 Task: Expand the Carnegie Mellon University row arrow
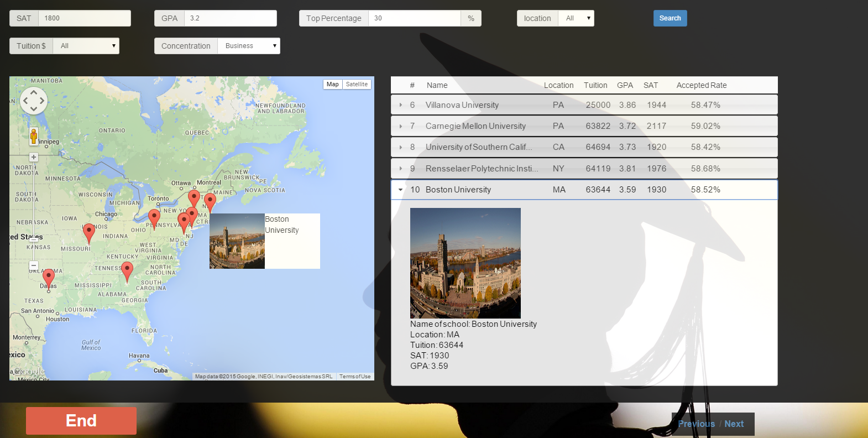click(401, 126)
